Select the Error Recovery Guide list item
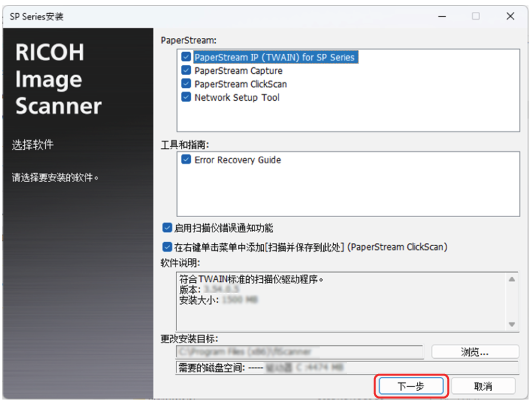The image size is (532, 405). click(238, 160)
